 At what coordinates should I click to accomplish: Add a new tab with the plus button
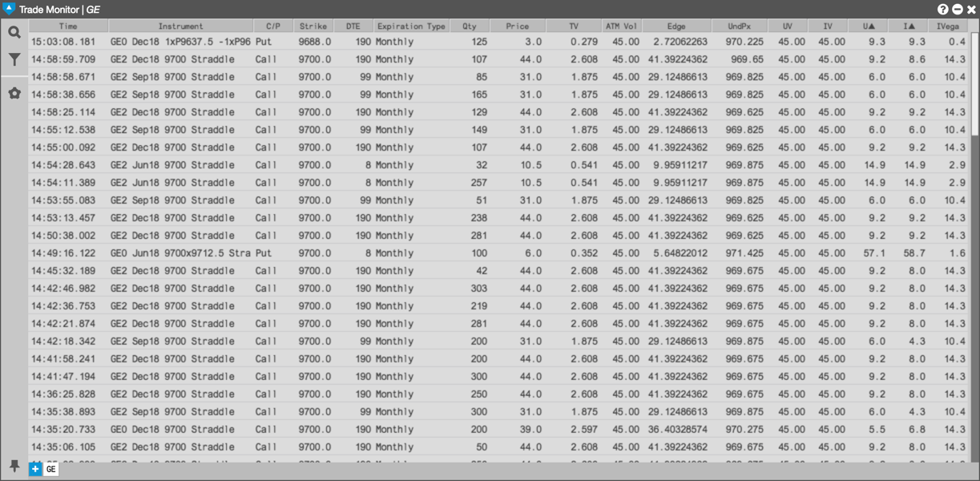tap(35, 469)
